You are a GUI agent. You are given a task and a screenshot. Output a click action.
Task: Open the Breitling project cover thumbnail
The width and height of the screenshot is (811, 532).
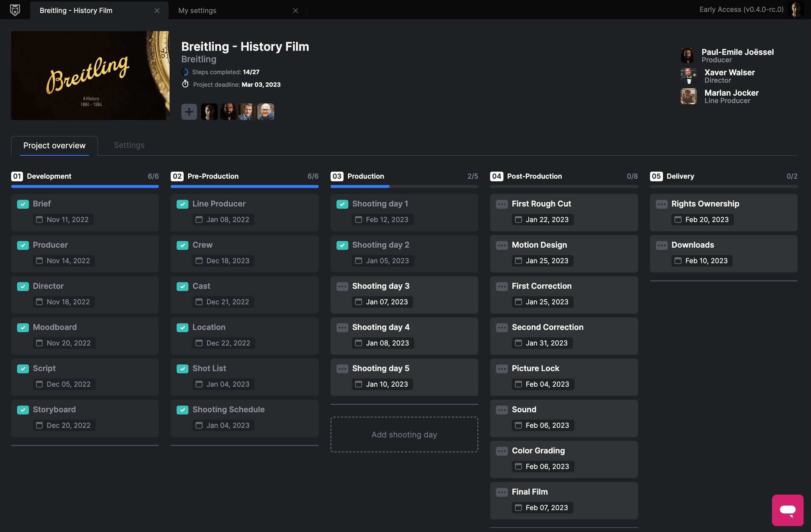(x=90, y=76)
